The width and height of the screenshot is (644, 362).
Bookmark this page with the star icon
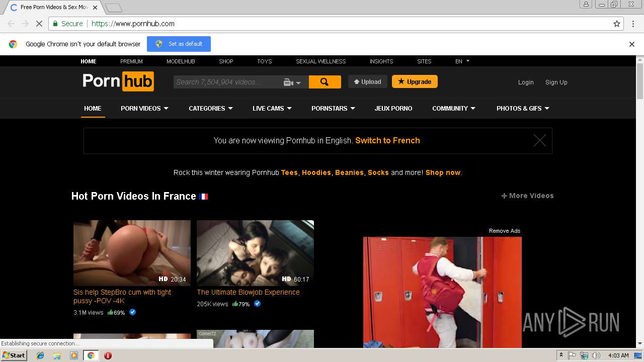pos(617,24)
